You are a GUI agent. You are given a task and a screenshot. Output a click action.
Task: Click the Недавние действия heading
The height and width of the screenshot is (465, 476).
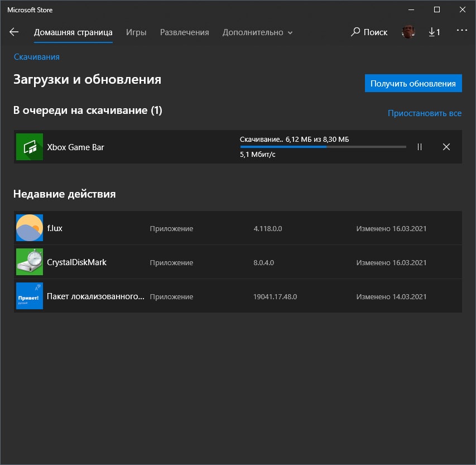64,194
